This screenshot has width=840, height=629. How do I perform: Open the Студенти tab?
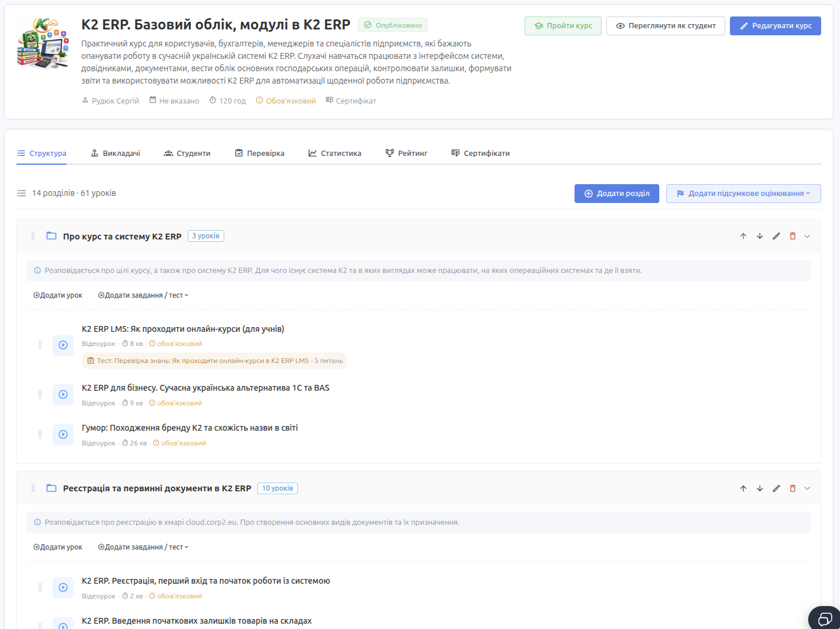(x=187, y=153)
